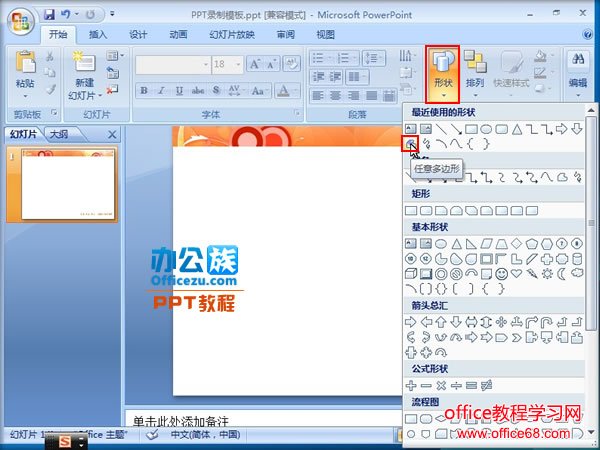This screenshot has width=600, height=450.
Task: Click the Help question mark button
Action: pyautogui.click(x=587, y=35)
